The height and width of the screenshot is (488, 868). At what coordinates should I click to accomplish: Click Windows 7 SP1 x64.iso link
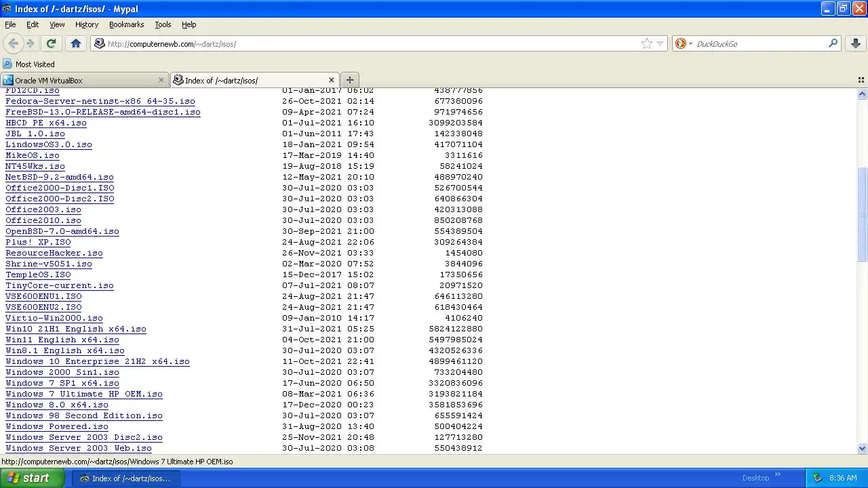point(62,383)
